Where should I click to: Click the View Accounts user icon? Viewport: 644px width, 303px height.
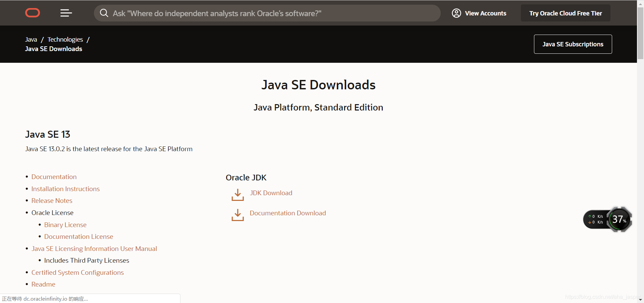pyautogui.click(x=456, y=13)
